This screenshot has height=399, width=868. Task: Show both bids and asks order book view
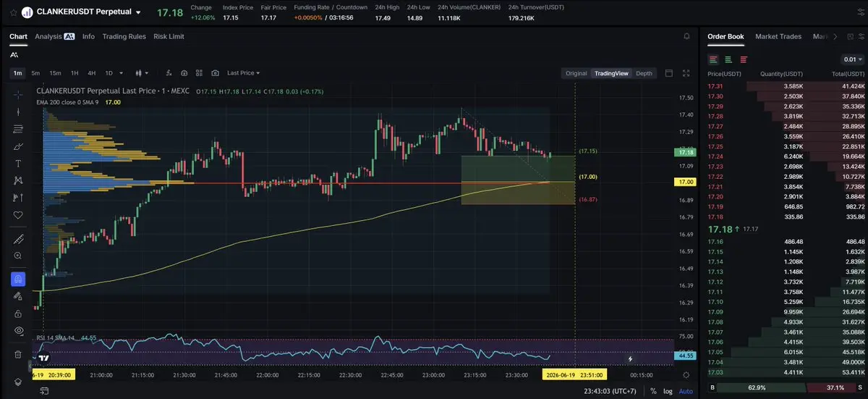tap(713, 59)
